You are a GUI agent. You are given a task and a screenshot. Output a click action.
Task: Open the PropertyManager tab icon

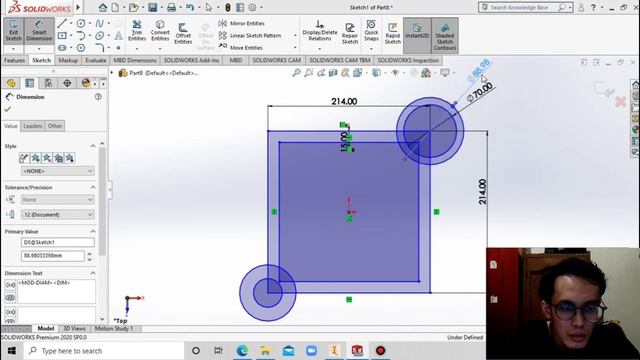click(x=29, y=83)
